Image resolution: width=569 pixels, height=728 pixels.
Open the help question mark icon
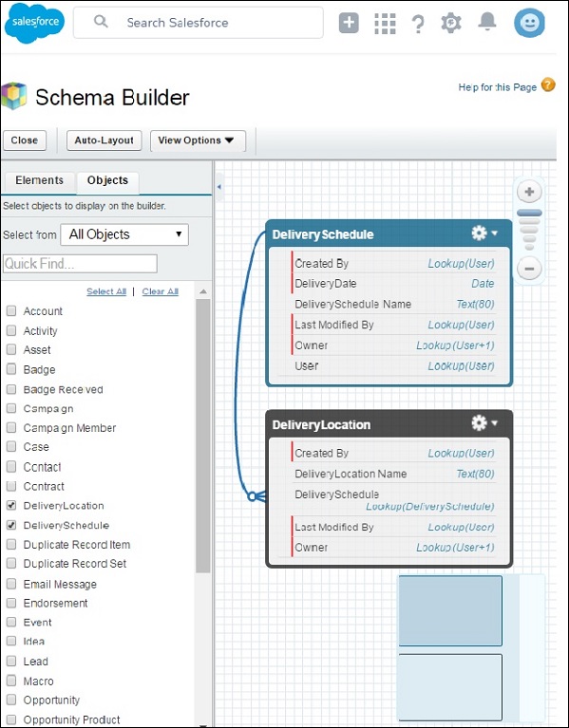[x=418, y=23]
